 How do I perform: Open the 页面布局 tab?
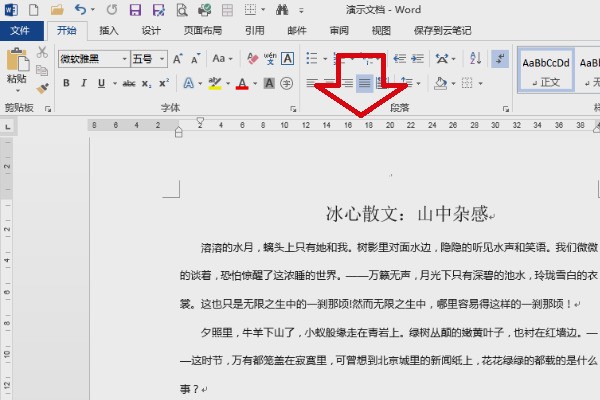tap(203, 31)
